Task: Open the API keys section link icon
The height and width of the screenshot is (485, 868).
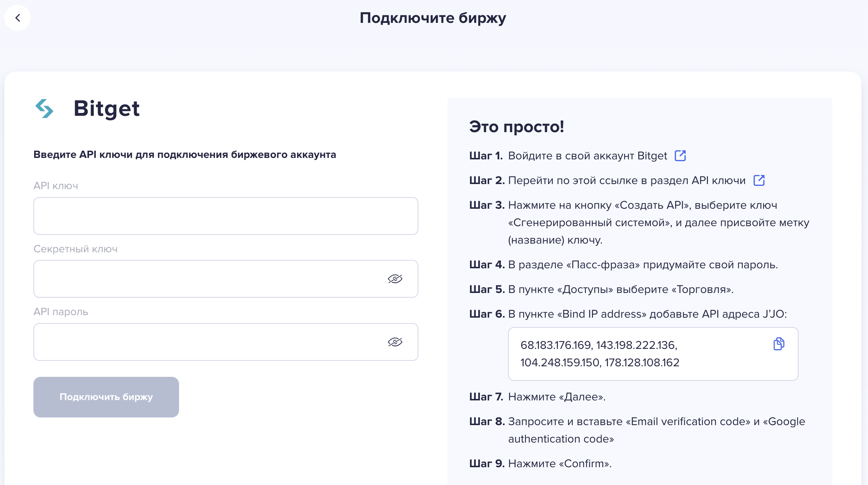Action: (x=759, y=180)
